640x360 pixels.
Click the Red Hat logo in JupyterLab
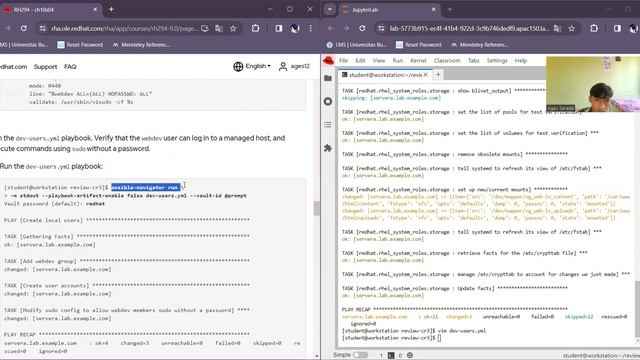tap(329, 61)
